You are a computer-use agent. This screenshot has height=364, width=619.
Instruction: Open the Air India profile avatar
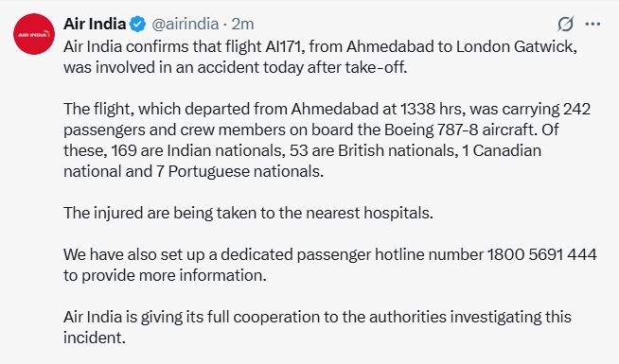click(x=34, y=34)
